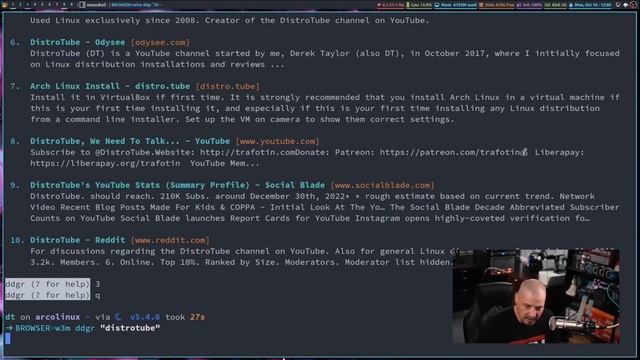
Task: Click the [odysee.com] URL tag
Action: [x=160, y=42]
